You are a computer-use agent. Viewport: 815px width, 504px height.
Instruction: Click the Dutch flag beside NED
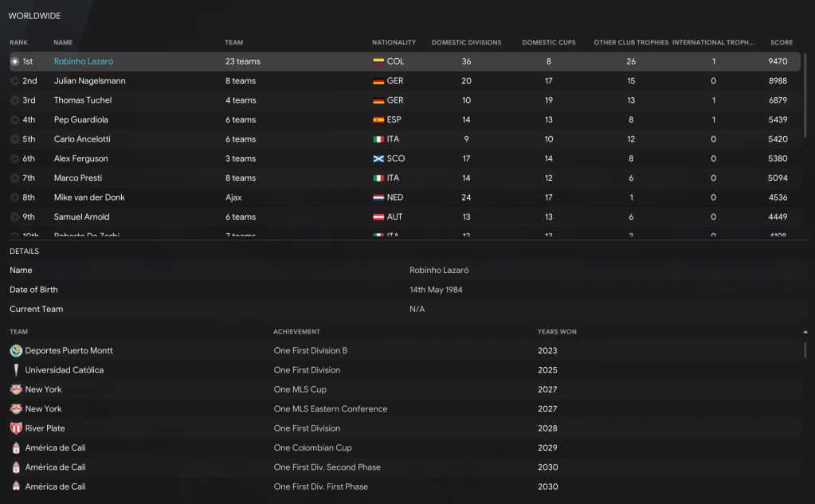378,197
